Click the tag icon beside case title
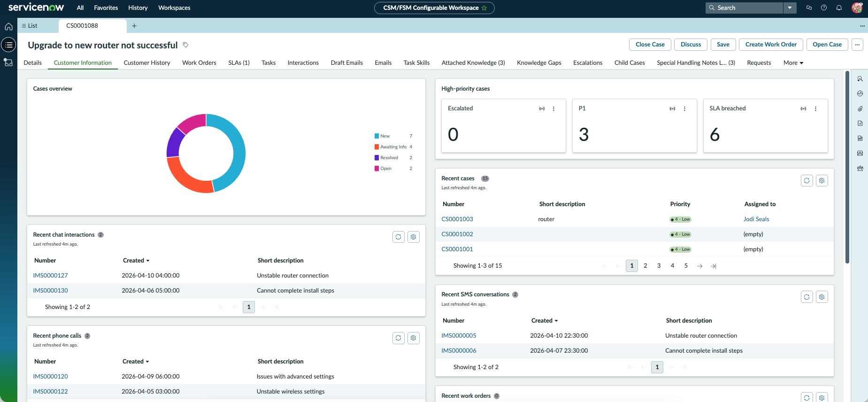Viewport: 868px width, 402px height. (x=185, y=45)
